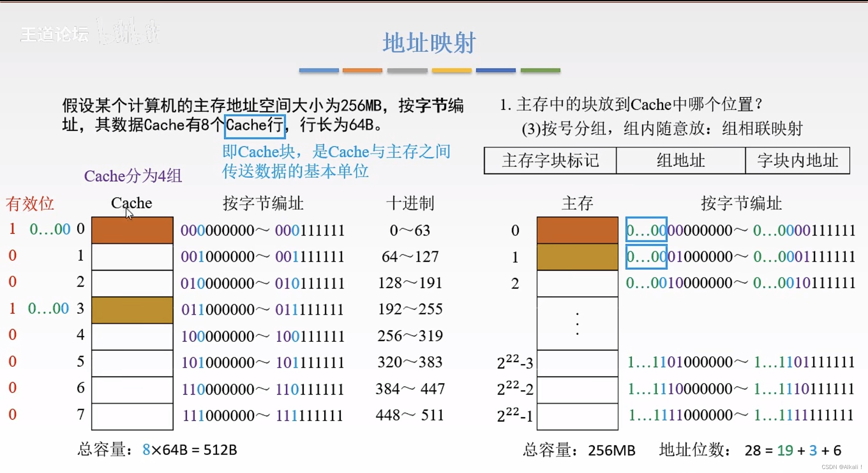Click the green color bar under the title
868x473 pixels.
click(540, 70)
